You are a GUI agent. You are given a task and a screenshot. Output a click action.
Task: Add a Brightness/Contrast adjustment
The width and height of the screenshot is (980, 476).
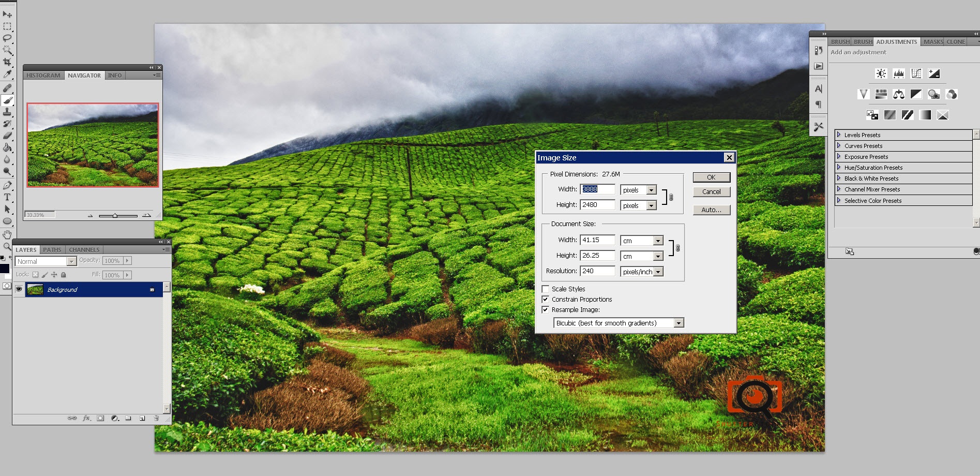(881, 73)
